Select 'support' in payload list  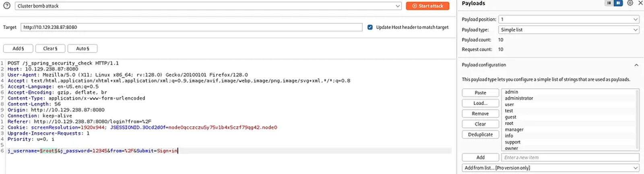point(512,142)
